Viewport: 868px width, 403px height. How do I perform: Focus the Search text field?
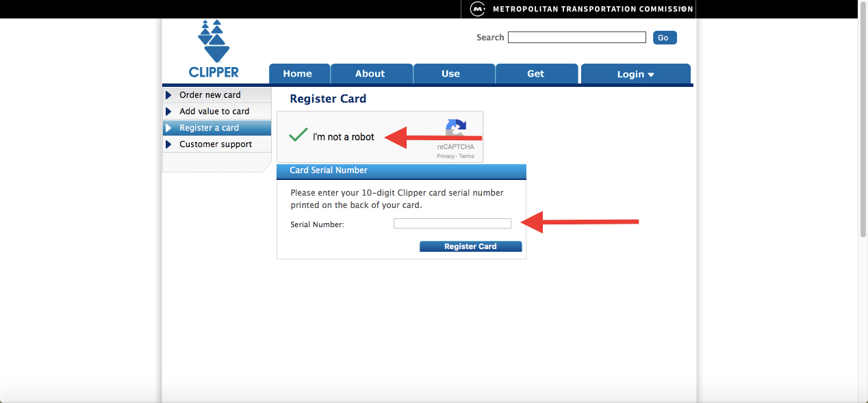coord(577,38)
